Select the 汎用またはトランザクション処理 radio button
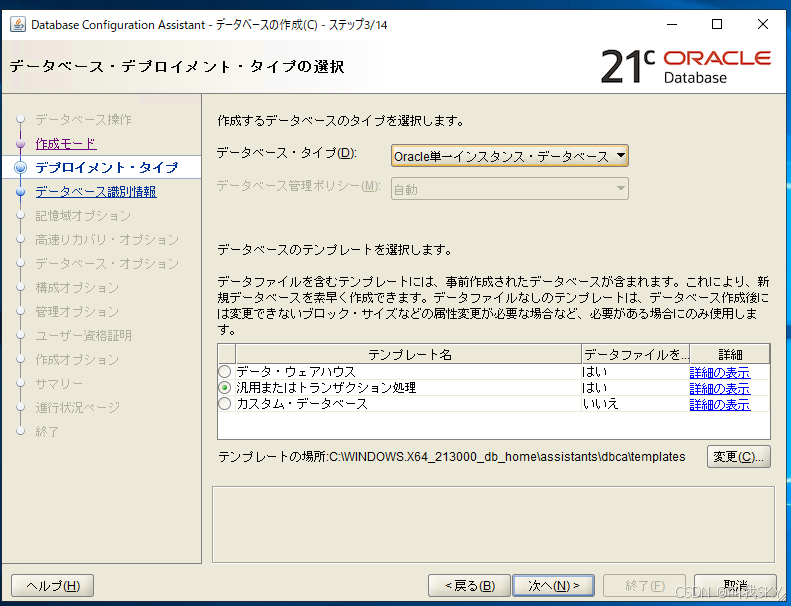This screenshot has height=606, width=791. (x=224, y=388)
